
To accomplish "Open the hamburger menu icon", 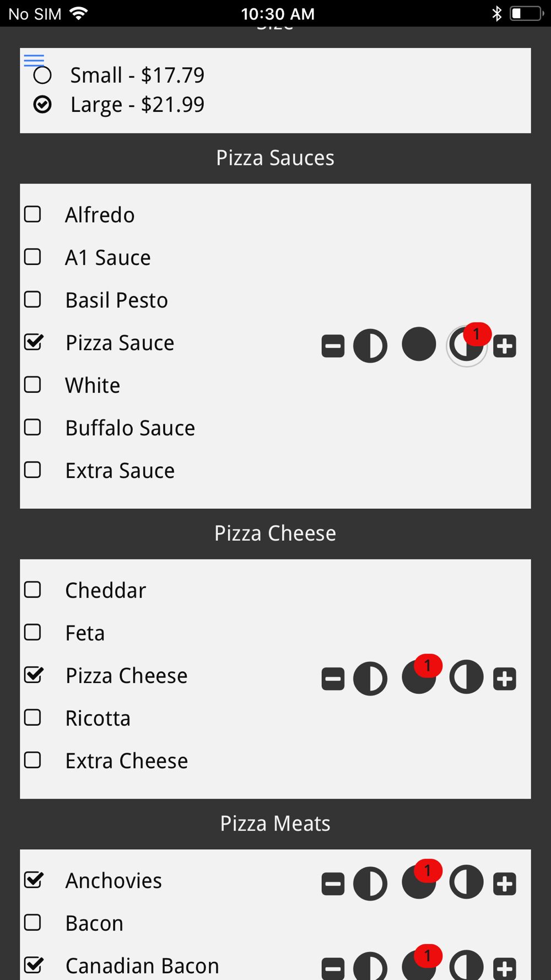I will pyautogui.click(x=34, y=60).
